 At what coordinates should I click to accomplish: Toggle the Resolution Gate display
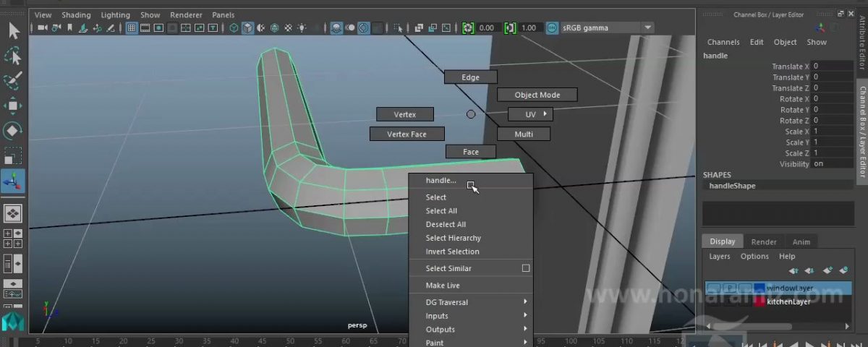[x=159, y=28]
